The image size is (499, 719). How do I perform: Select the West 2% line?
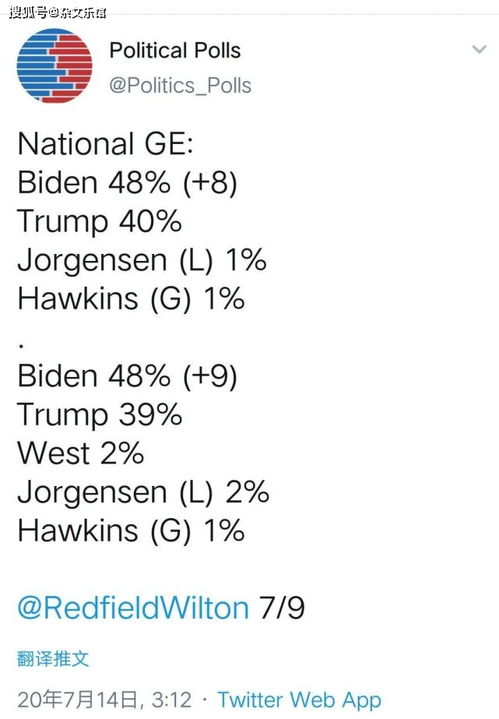click(81, 453)
